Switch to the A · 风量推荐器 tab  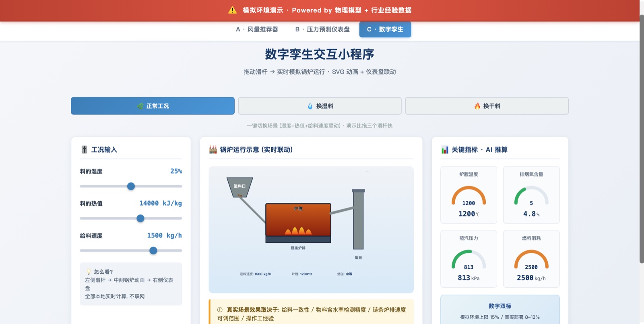(257, 29)
